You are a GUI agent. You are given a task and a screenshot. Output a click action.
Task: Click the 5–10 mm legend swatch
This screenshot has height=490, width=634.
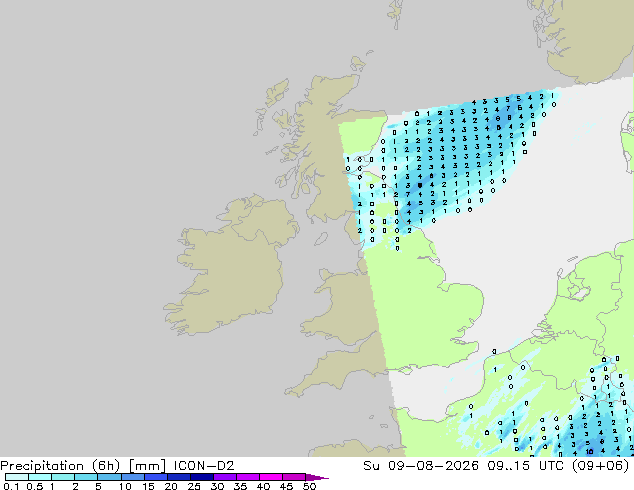point(110,477)
